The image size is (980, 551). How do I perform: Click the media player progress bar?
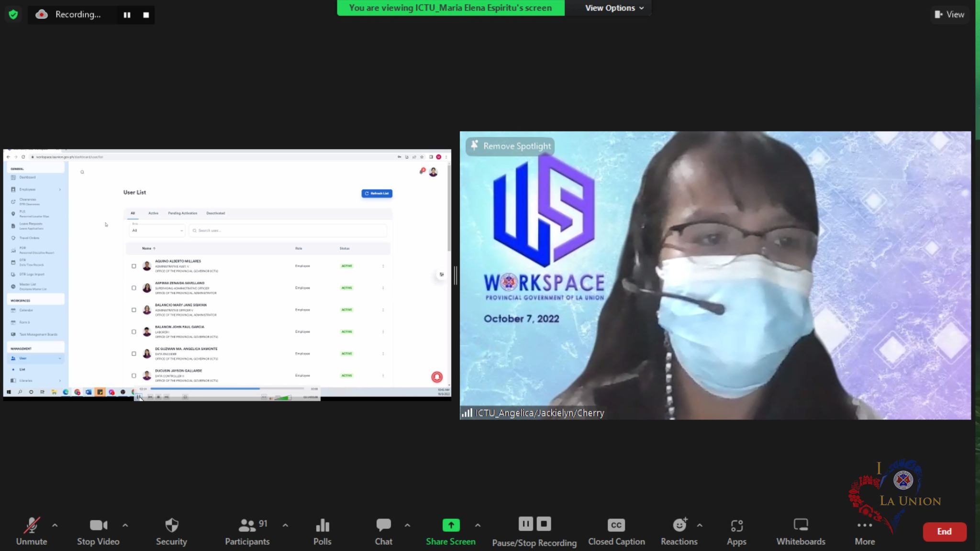[x=227, y=389]
